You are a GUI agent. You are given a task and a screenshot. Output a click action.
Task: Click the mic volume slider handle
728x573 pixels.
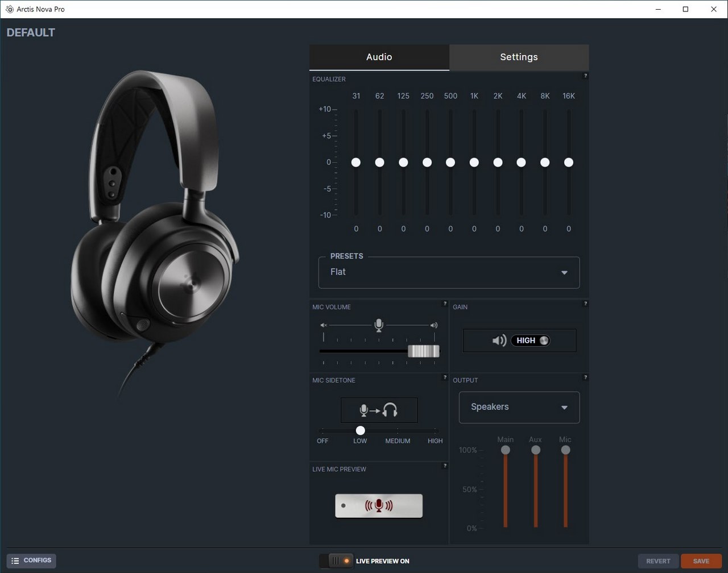[x=424, y=351]
